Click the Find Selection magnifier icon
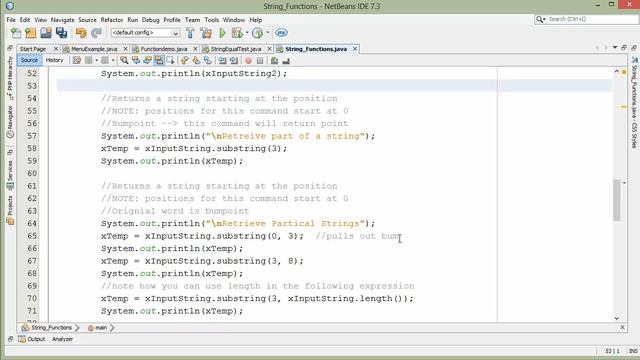This screenshot has width=640, height=360. pyautogui.click(x=124, y=60)
